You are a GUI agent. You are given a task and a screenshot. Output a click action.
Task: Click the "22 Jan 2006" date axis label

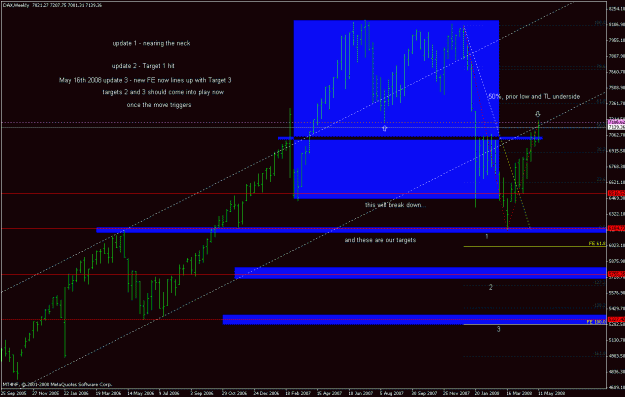click(76, 393)
